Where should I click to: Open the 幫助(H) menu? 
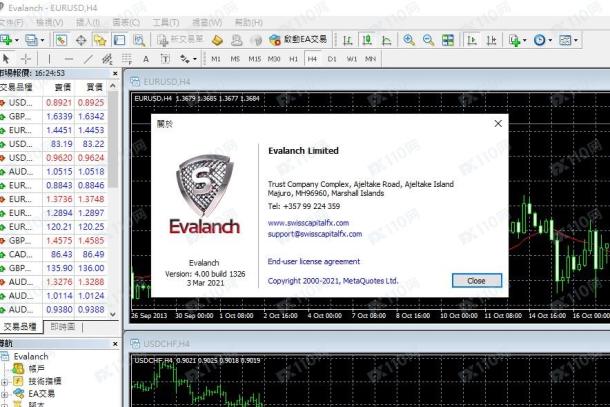[249, 23]
